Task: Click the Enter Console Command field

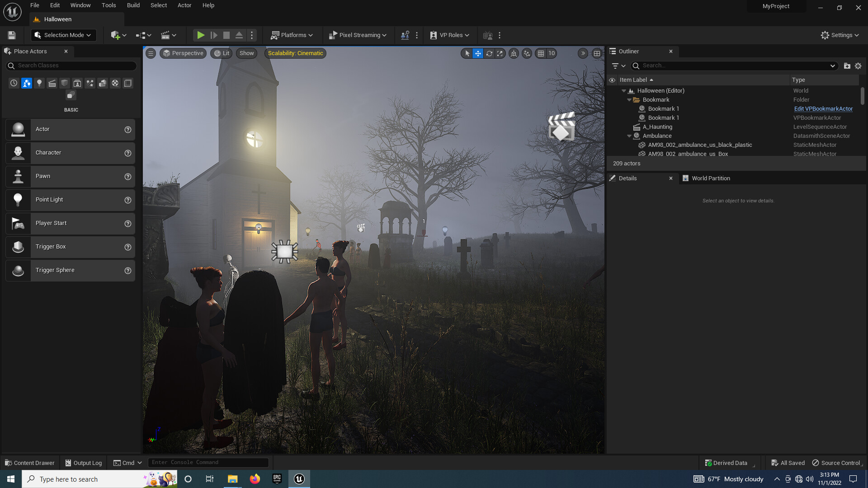Action: [x=208, y=462]
